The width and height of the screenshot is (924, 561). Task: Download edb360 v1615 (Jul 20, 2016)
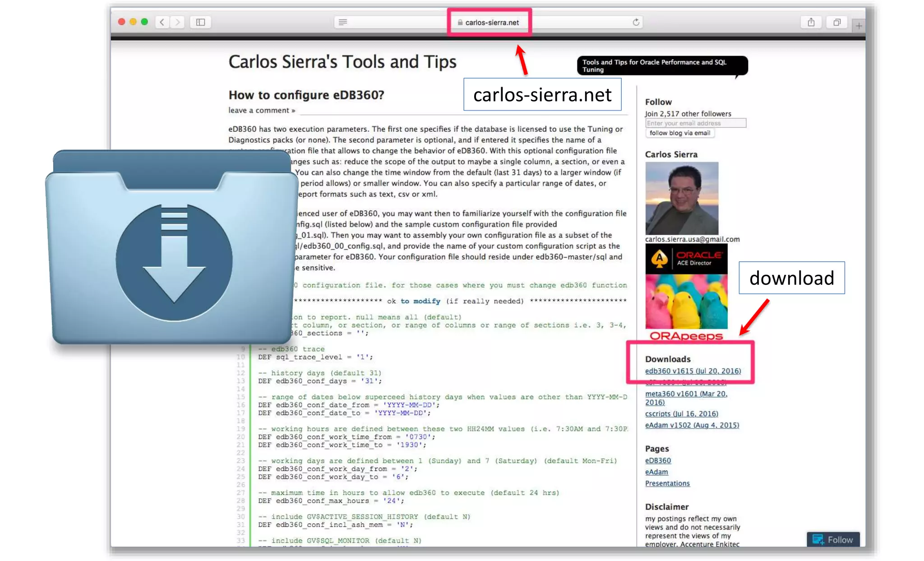[693, 371]
